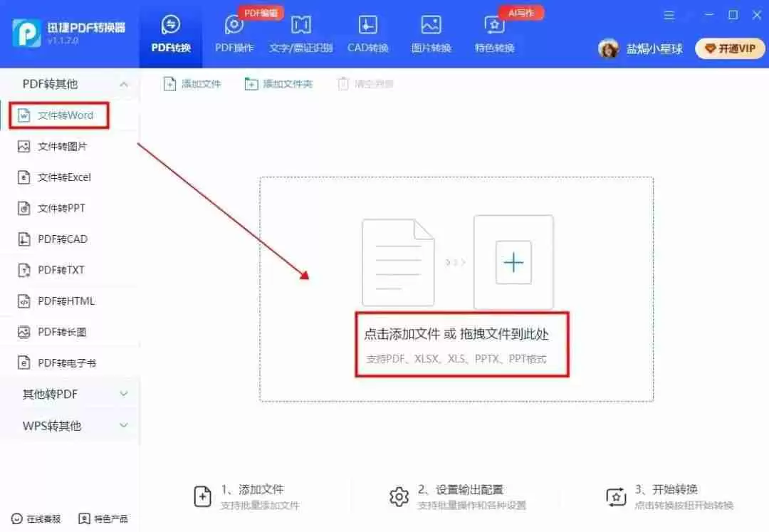Switch to 图片转换 feature

[x=430, y=32]
